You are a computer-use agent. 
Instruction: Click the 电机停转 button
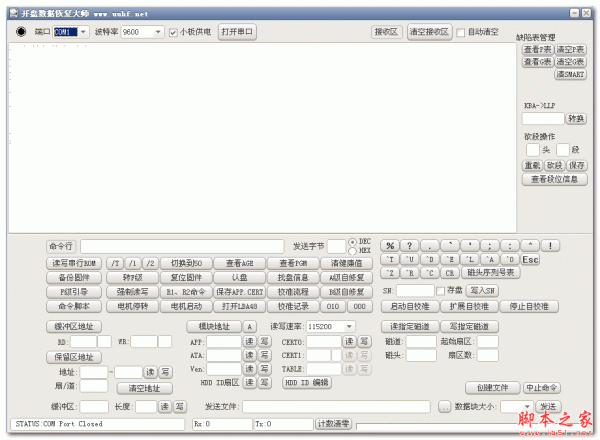[132, 306]
